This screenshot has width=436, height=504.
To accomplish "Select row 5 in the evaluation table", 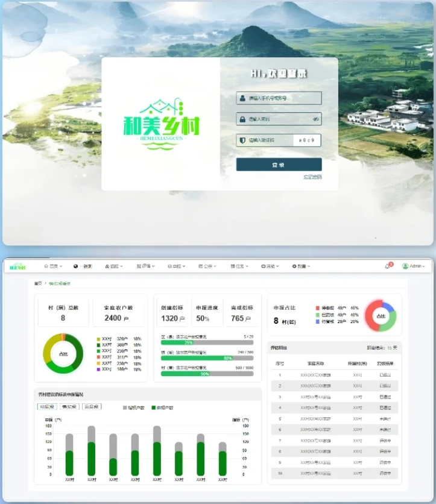I will tap(335, 419).
